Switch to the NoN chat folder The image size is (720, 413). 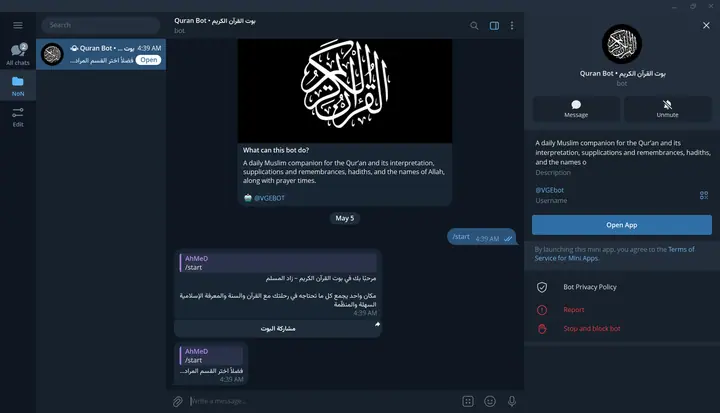pos(18,86)
